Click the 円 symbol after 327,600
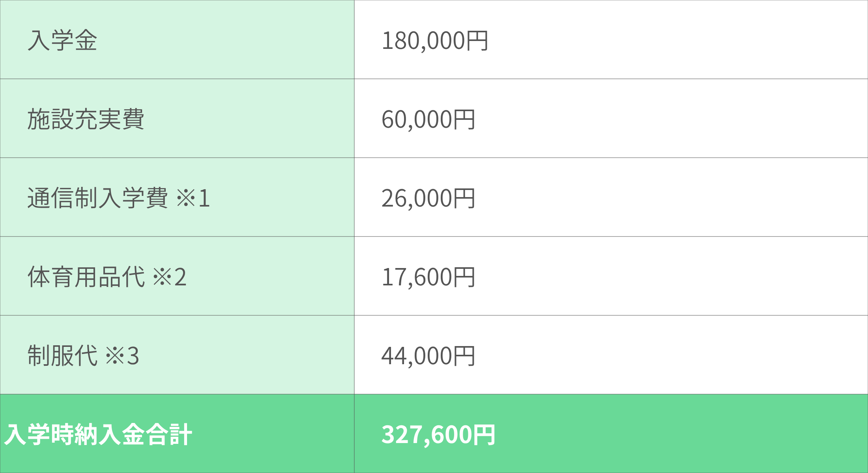This screenshot has height=473, width=868. pyautogui.click(x=484, y=434)
